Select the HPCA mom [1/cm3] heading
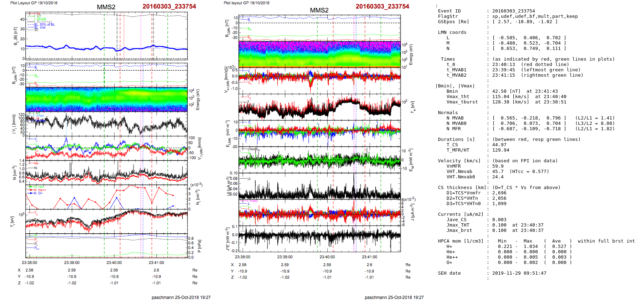The height and width of the screenshot is (300, 644). (x=461, y=241)
